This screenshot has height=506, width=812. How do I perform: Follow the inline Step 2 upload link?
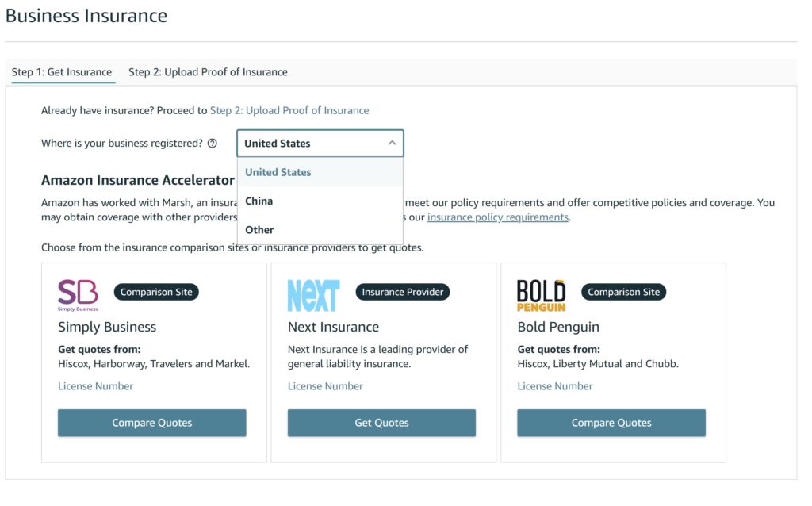[x=289, y=110]
